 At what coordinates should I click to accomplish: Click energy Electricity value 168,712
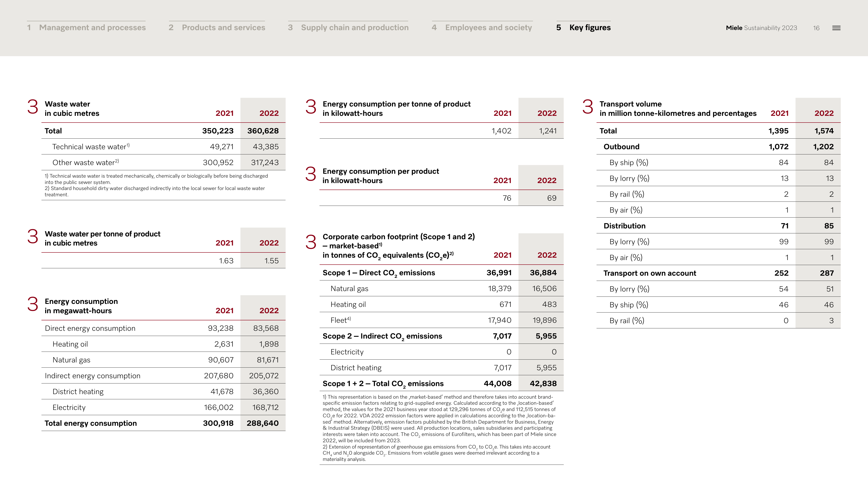(x=266, y=408)
